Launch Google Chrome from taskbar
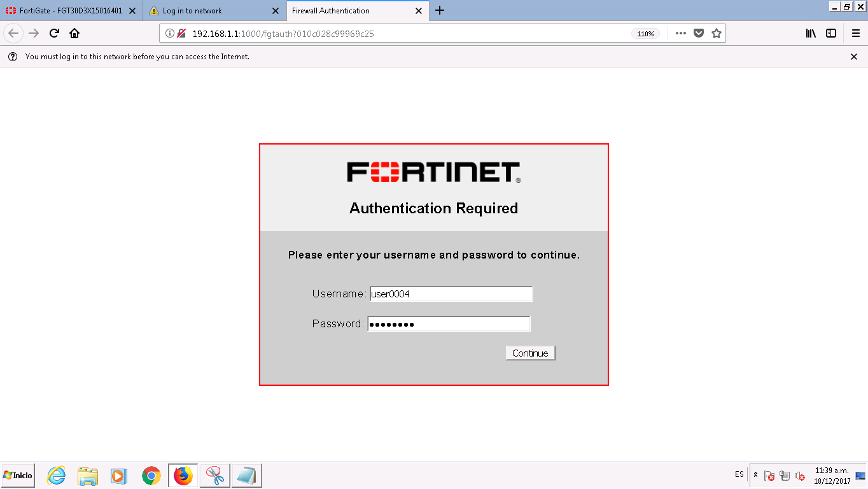 151,476
